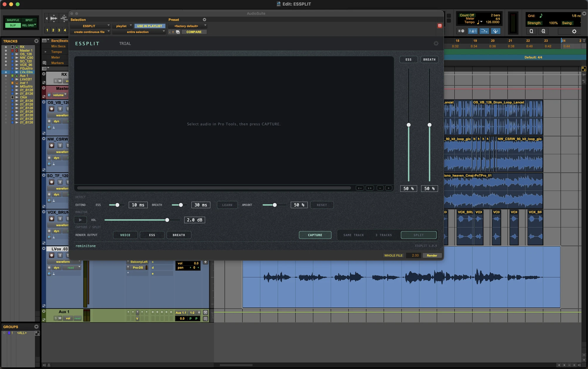Image resolution: width=588 pixels, height=369 pixels.
Task: Toggle VOICE render output
Action: pos(125,235)
